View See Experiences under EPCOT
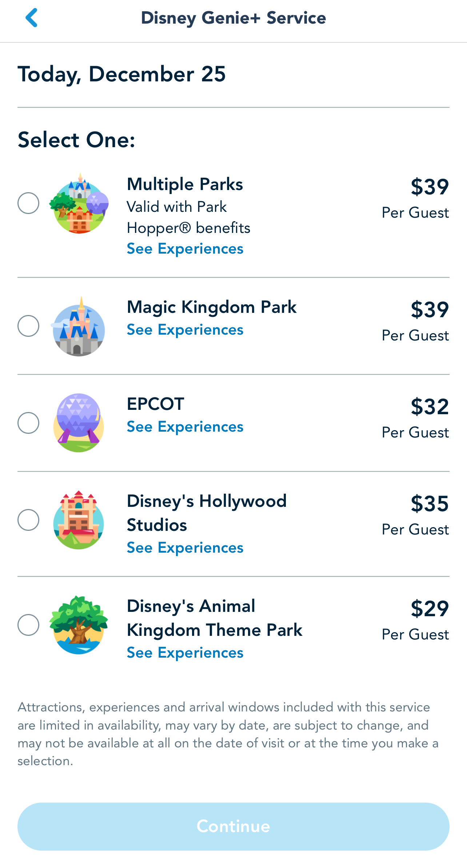The image size is (467, 868). click(185, 427)
